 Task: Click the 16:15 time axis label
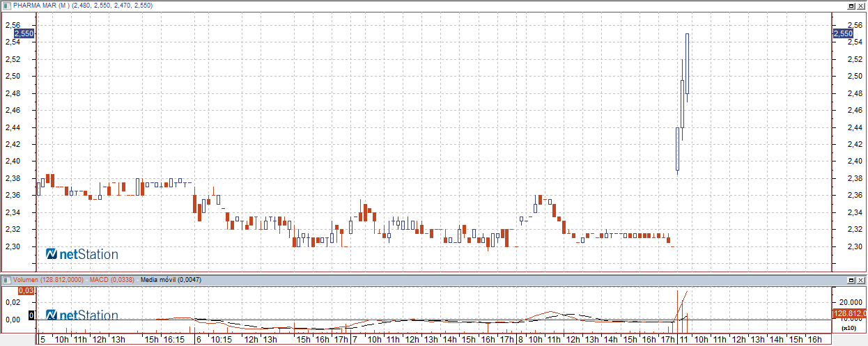click(173, 340)
